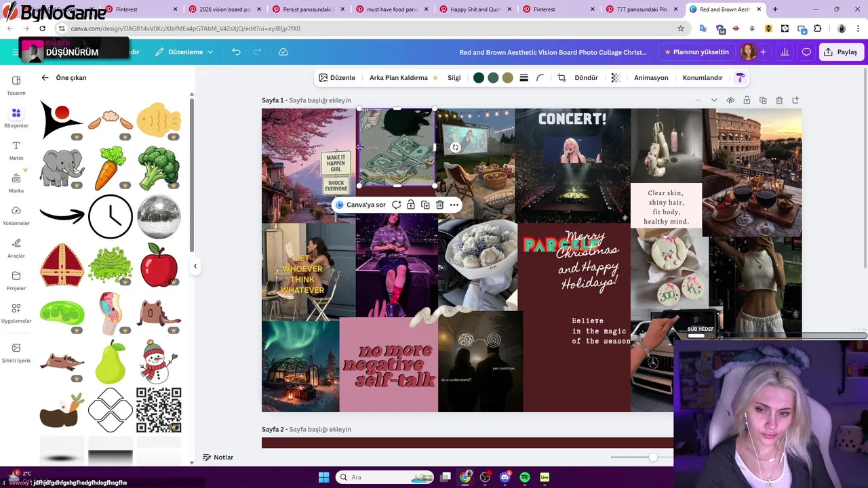
Task: Switch to must have food Pinterest tab
Action: point(387,9)
